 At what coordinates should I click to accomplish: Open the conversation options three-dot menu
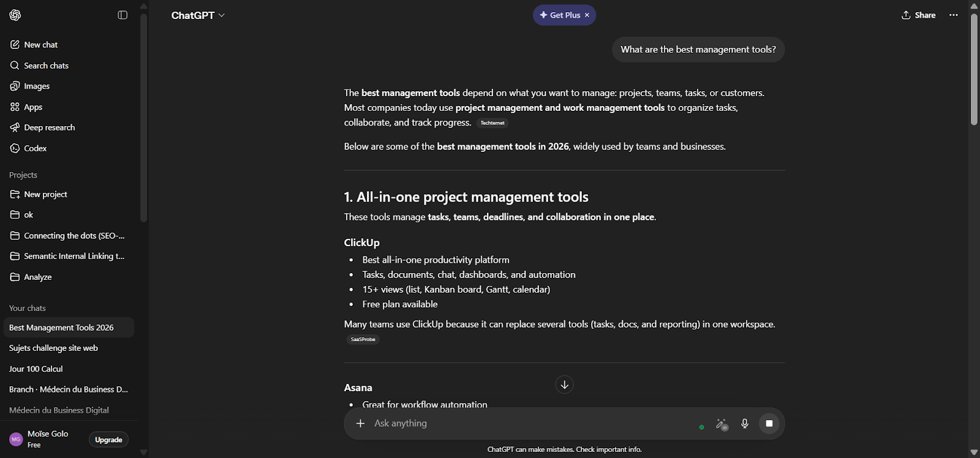953,15
